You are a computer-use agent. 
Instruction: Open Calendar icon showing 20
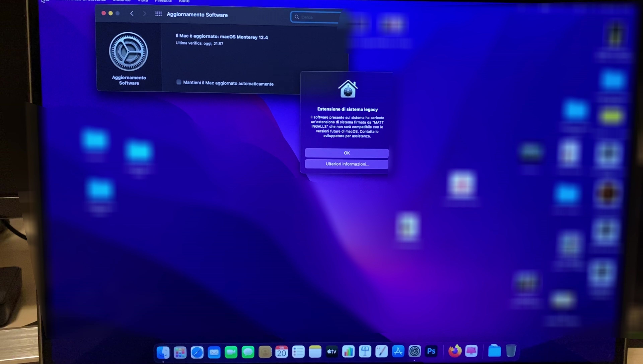pyautogui.click(x=281, y=352)
